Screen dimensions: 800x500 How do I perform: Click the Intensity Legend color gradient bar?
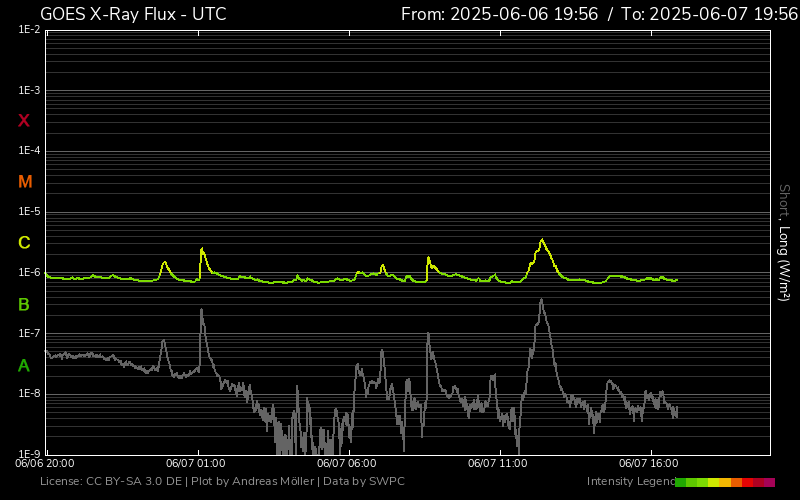[725, 482]
